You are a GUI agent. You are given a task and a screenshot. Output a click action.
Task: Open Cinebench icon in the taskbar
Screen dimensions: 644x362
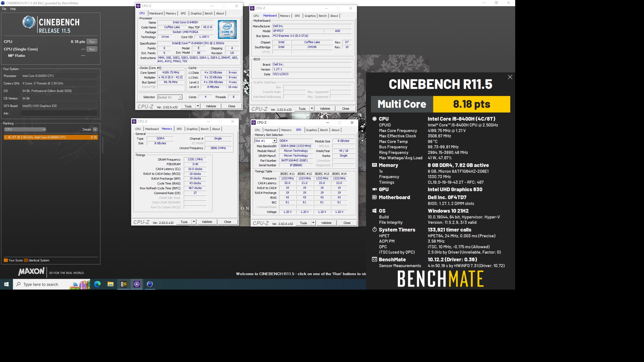point(150,284)
